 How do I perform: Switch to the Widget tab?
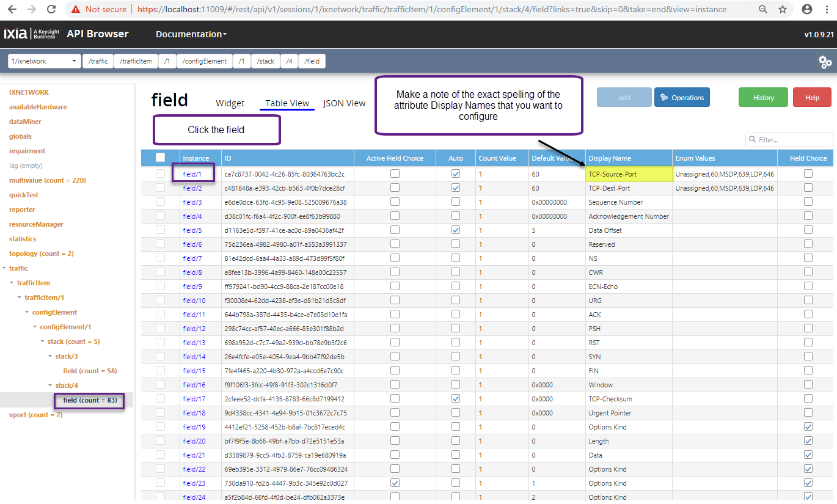230,103
